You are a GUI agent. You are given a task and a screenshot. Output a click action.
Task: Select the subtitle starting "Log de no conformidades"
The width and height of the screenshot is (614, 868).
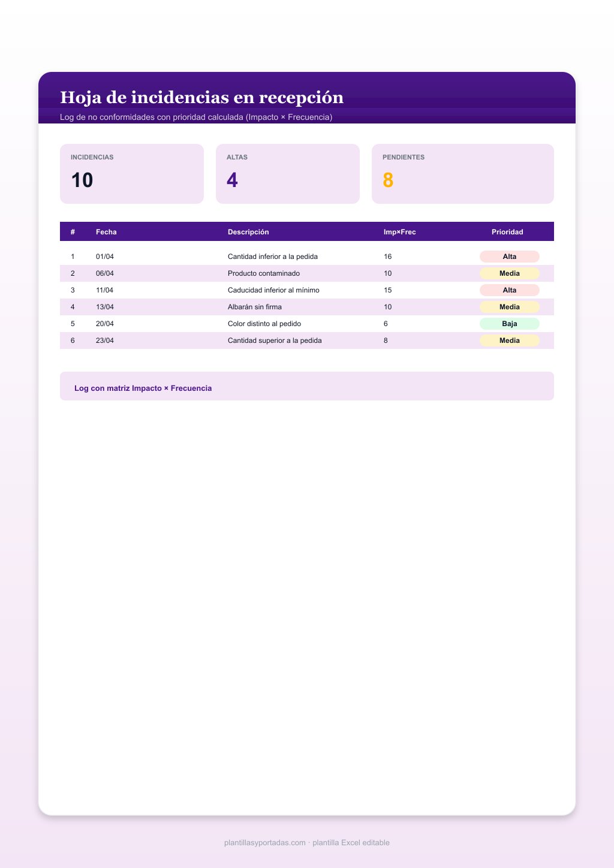point(196,117)
